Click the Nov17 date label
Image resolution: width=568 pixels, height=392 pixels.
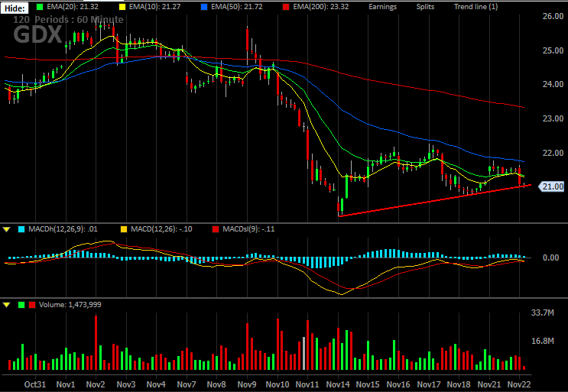[429, 384]
